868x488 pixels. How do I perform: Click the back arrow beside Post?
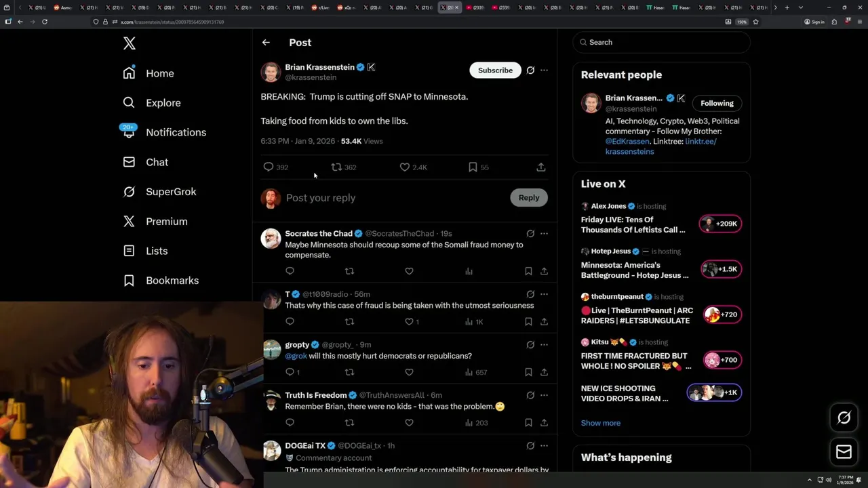266,43
